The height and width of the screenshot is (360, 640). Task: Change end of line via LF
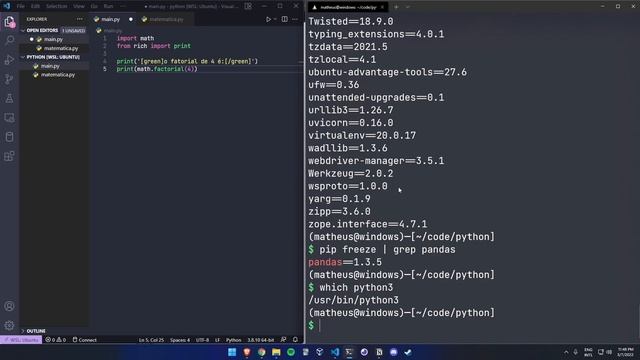tap(217, 340)
